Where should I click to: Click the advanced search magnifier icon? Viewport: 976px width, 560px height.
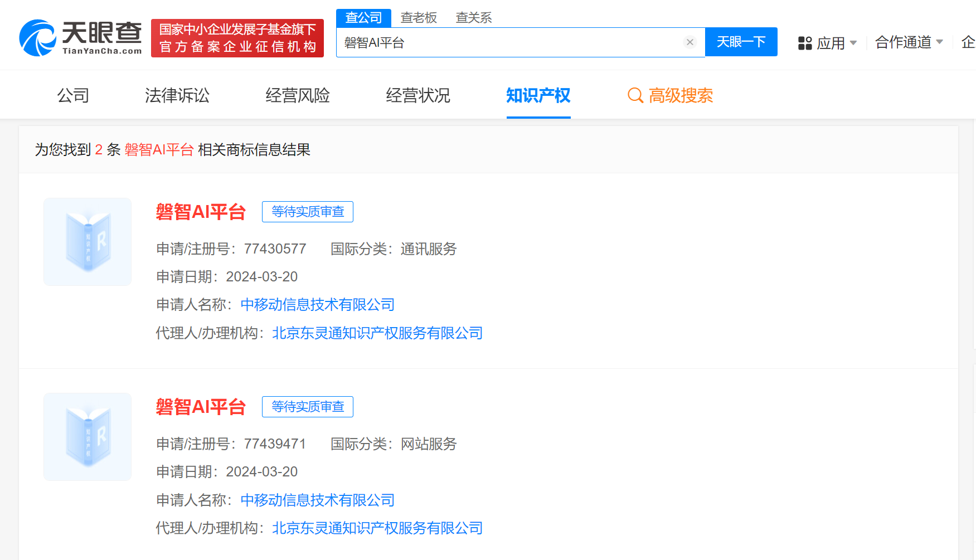point(635,96)
